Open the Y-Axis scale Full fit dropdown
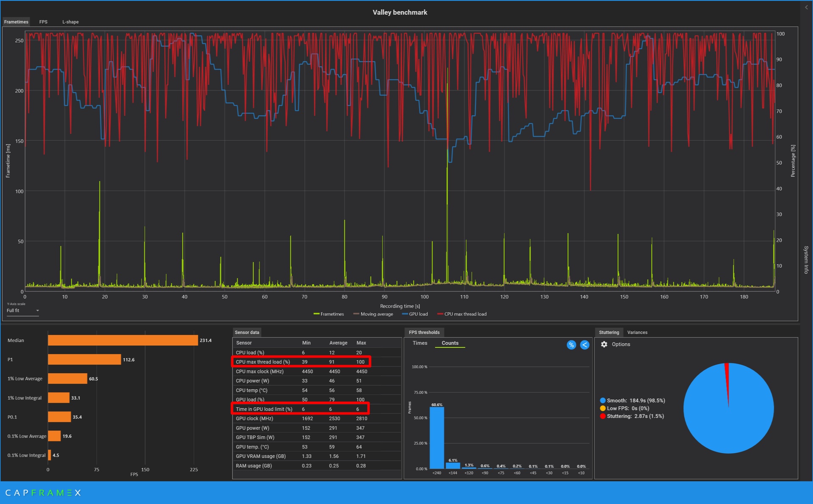Viewport: 813px width, 504px height. point(23,310)
